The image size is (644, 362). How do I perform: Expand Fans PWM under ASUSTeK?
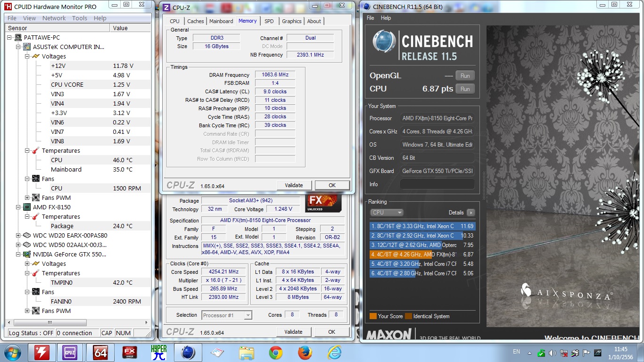[x=27, y=197]
